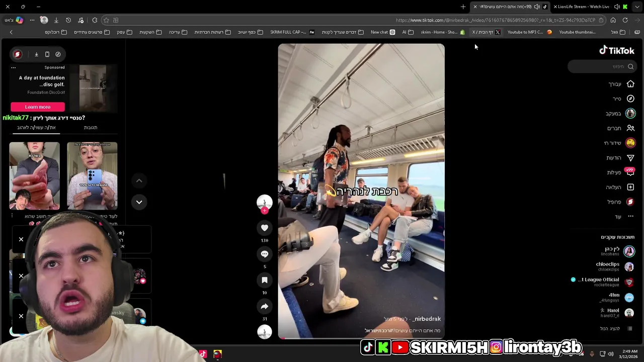Seek on the video progress bar
644x362 pixels.
(361, 338)
